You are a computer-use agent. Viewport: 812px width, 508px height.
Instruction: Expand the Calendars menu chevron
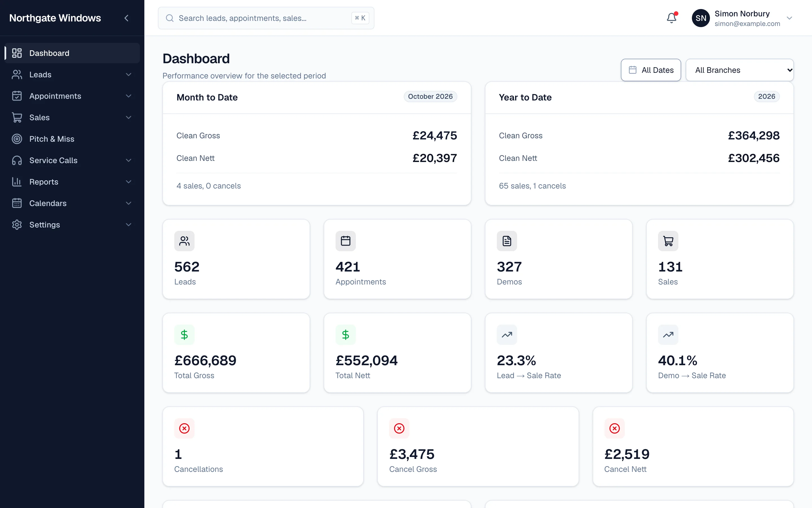tap(129, 203)
